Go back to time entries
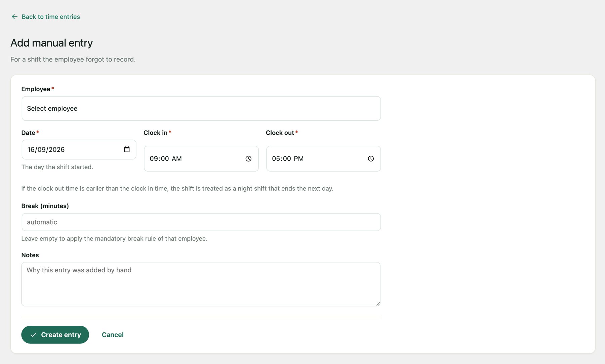The image size is (605, 364). click(46, 17)
